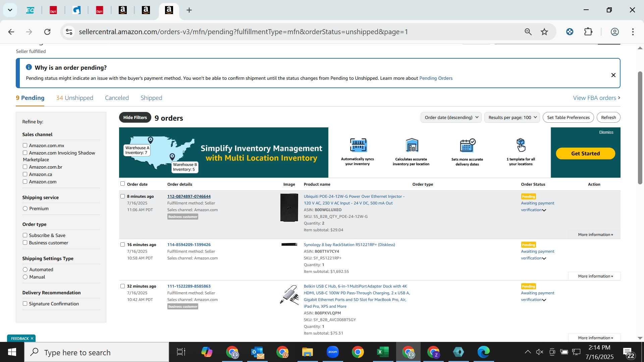Check the Amazon.com Invoicing Shadow Marketplace filter

point(25,153)
